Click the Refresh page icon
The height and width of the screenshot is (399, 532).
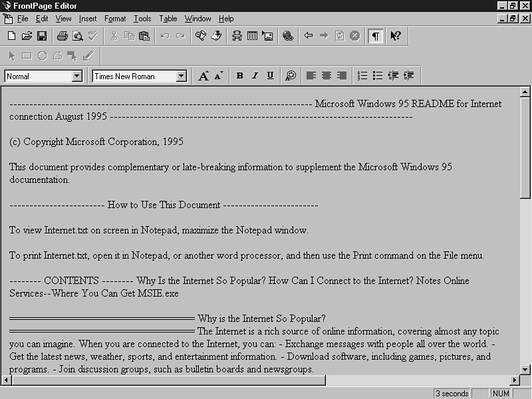pos(339,36)
